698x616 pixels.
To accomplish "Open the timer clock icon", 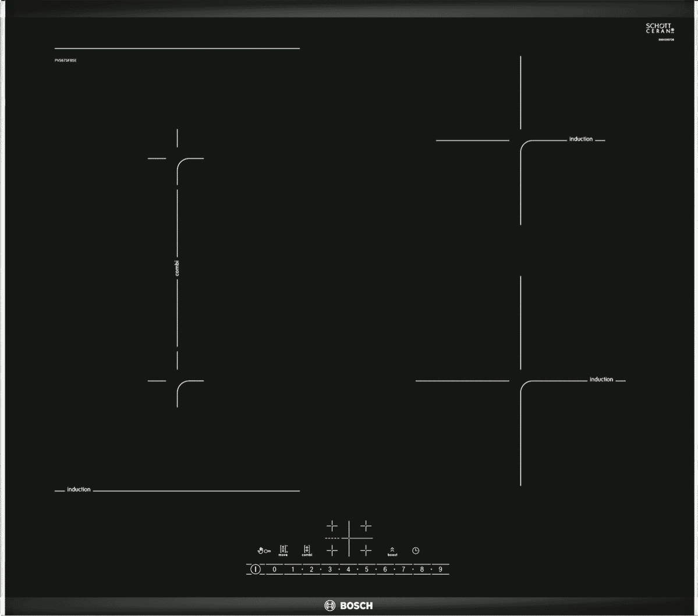I will (x=416, y=550).
